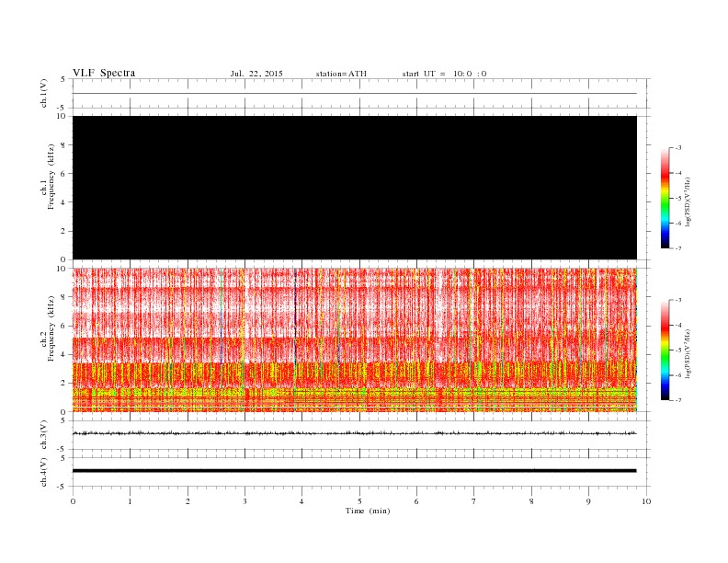
Task: Click the 8 kHz tick on ch.1 frequency axis
Action: [x=63, y=145]
